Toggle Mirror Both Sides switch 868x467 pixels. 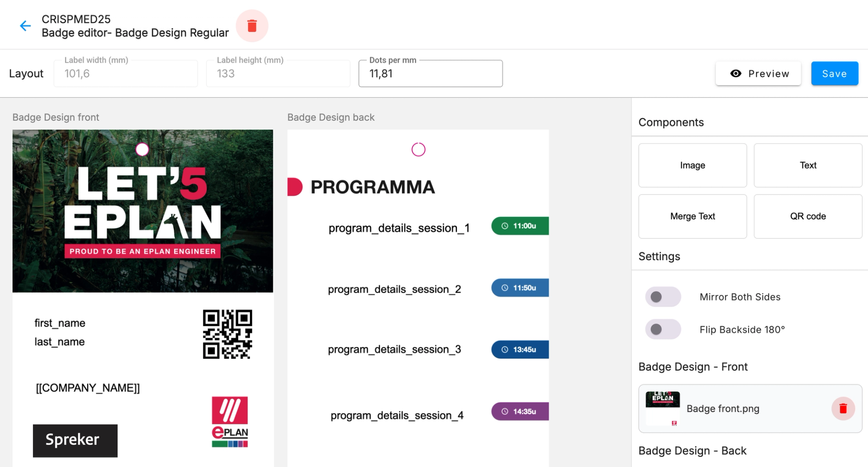click(x=663, y=297)
